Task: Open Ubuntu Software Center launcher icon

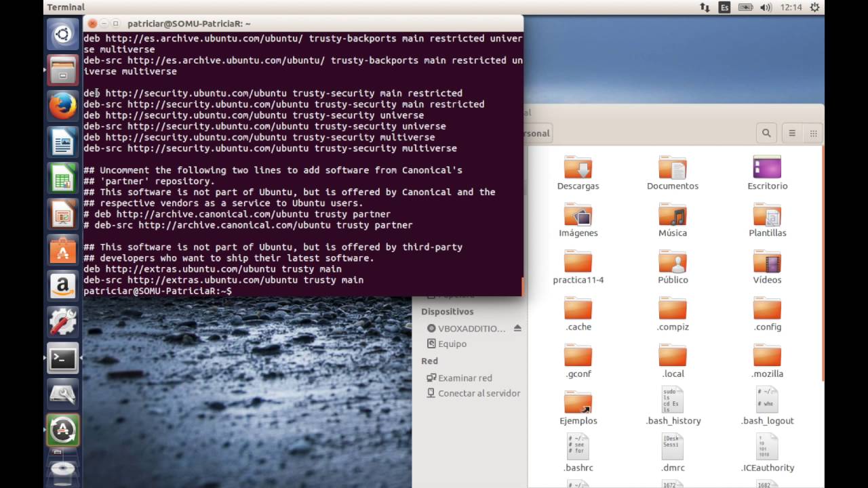Action: [62, 251]
